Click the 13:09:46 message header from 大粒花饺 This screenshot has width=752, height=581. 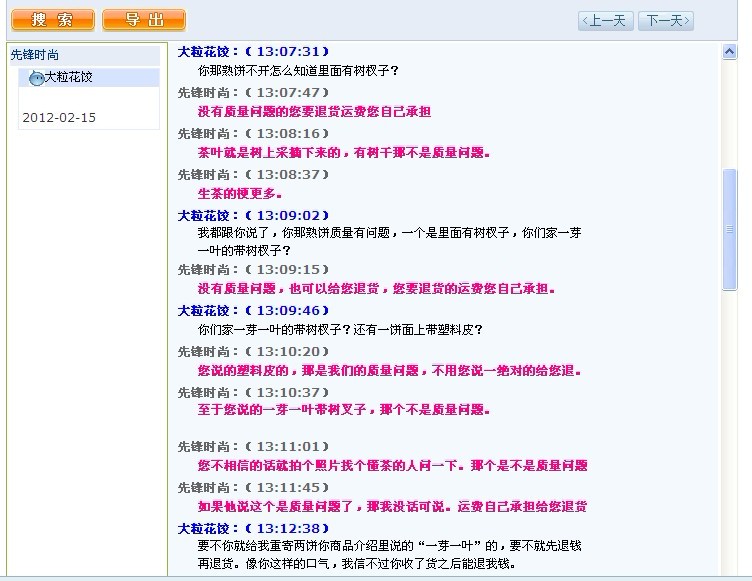pyautogui.click(x=253, y=310)
